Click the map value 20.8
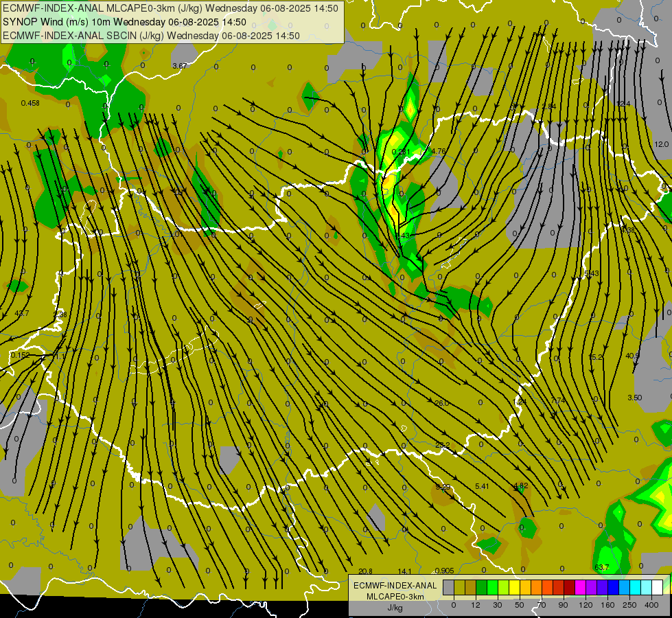This screenshot has width=672, height=618. [365, 571]
